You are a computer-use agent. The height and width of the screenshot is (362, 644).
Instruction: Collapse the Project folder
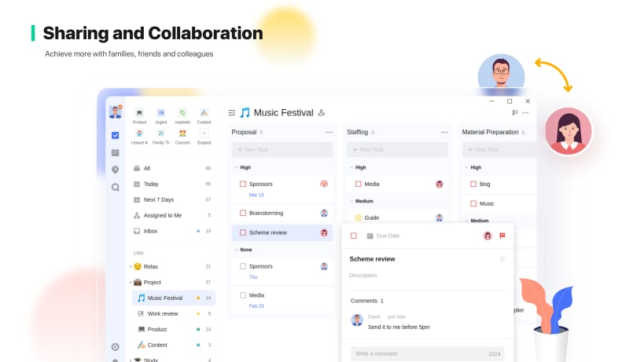131,283
